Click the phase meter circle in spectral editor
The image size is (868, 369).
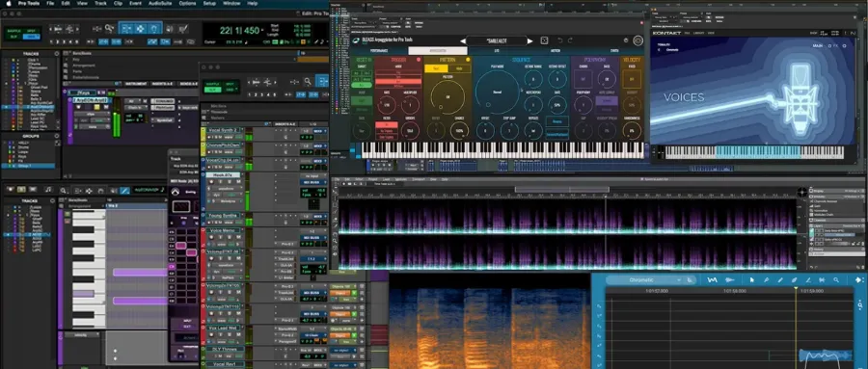pyautogui.click(x=802, y=192)
